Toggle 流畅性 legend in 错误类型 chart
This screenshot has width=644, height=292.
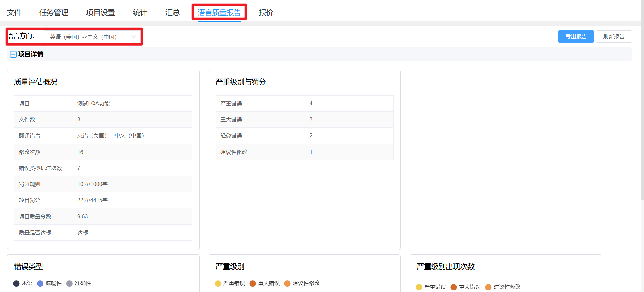pos(40,283)
